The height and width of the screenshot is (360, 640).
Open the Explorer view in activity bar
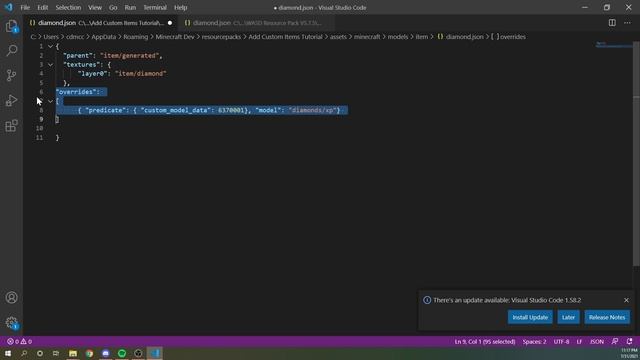click(11, 26)
